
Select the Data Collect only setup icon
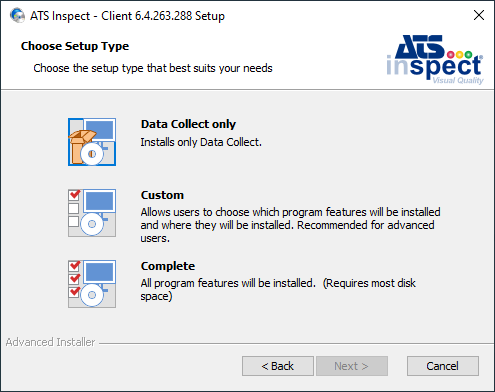92,142
